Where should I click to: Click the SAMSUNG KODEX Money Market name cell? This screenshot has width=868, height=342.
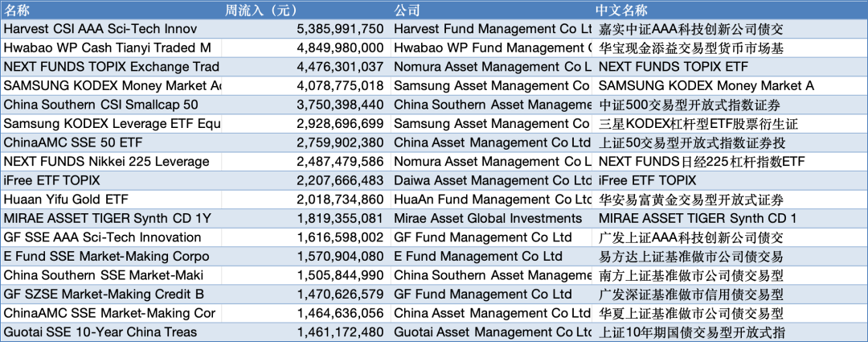111,86
